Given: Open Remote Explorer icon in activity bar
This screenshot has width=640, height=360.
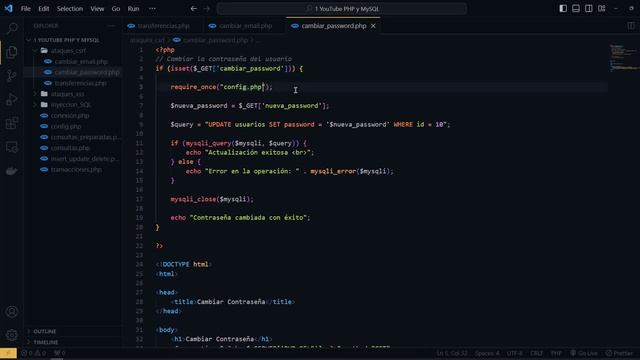Looking at the screenshot, I should point(12,147).
